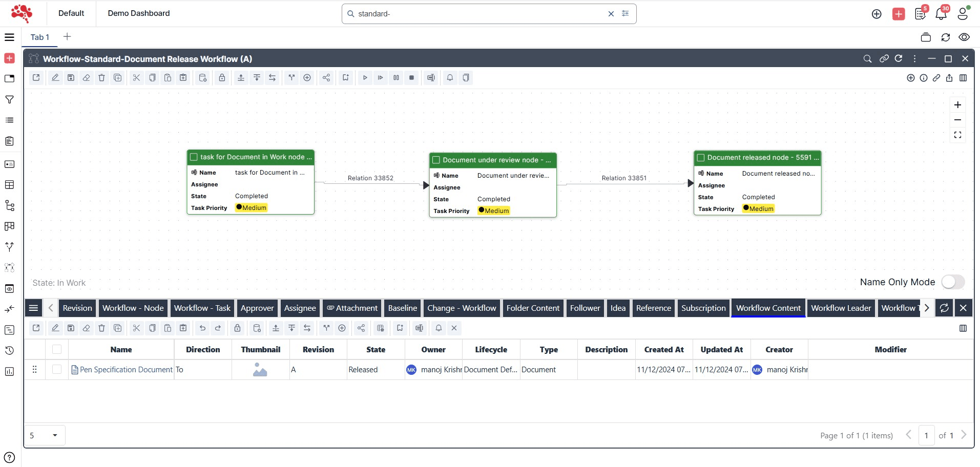This screenshot has width=980, height=467.
Task: Open the Folder Content tab
Action: tap(533, 308)
